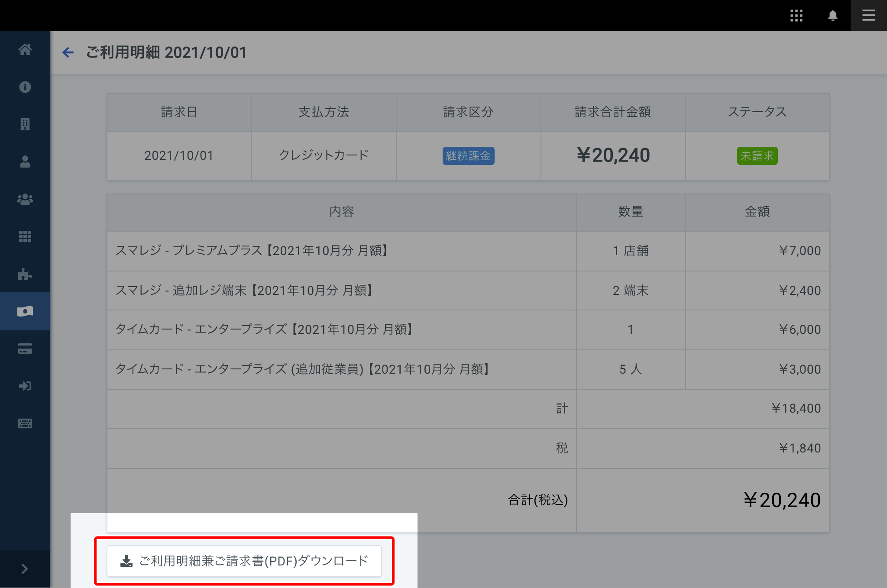
Task: Go back using the blue arrow
Action: coord(68,53)
